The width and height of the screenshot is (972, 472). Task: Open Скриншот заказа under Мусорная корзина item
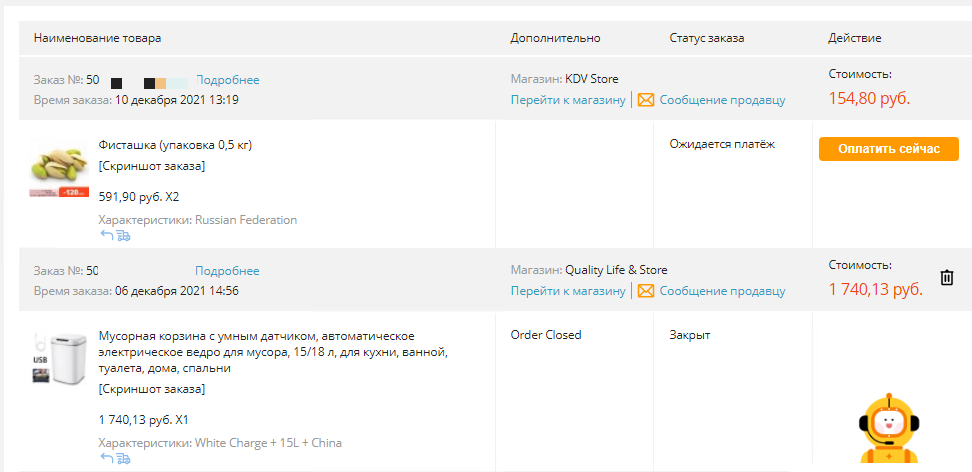pyautogui.click(x=152, y=390)
